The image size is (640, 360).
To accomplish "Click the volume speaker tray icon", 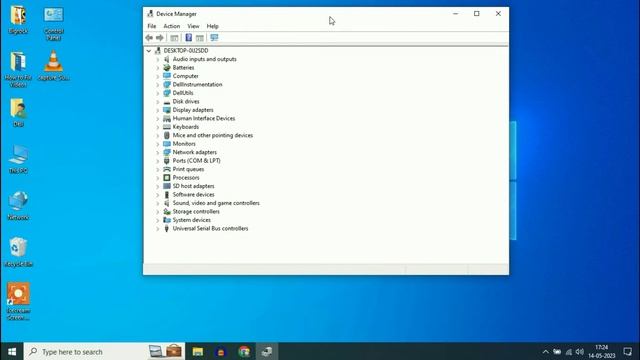I will pos(580,351).
